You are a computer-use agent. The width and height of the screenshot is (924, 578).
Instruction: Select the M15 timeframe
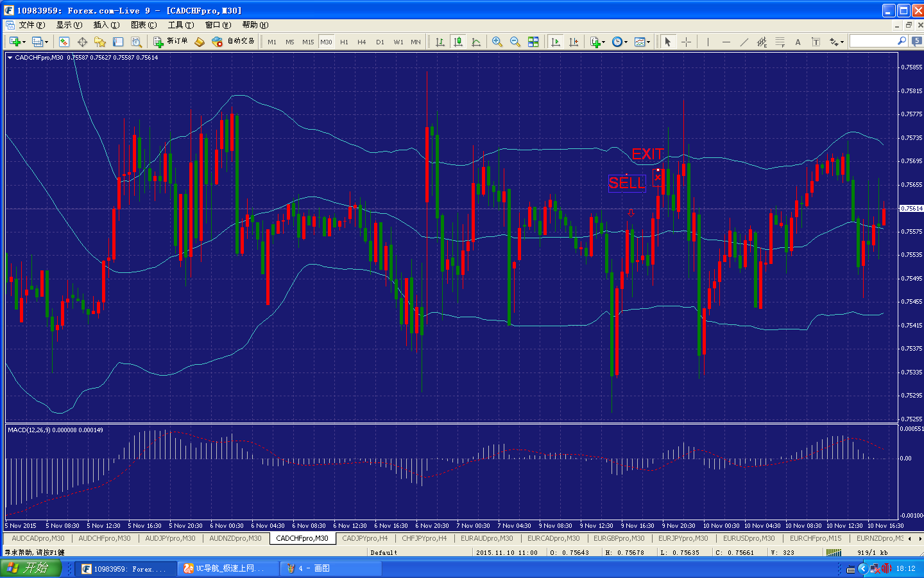pos(308,42)
